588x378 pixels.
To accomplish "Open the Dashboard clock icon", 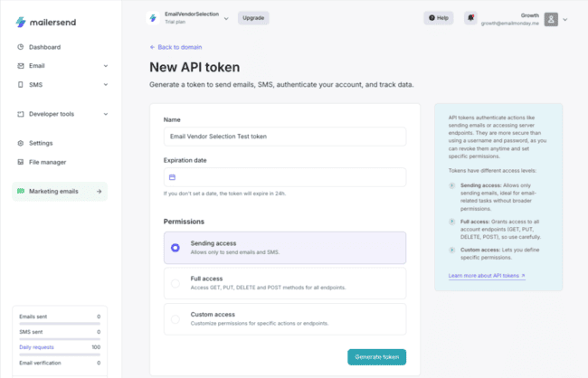I will point(21,47).
